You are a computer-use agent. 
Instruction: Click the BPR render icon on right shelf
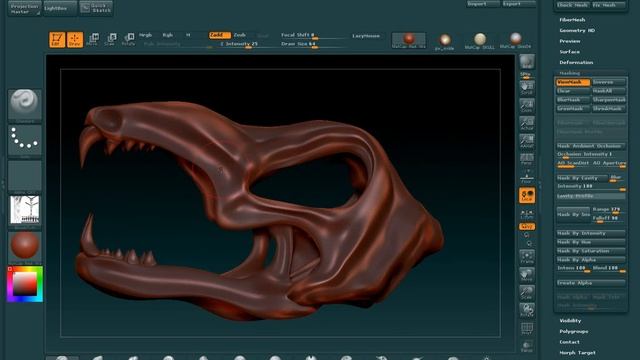click(527, 62)
